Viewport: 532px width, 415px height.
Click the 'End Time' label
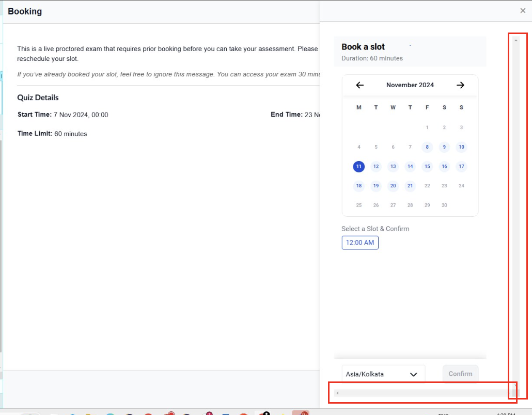point(287,115)
